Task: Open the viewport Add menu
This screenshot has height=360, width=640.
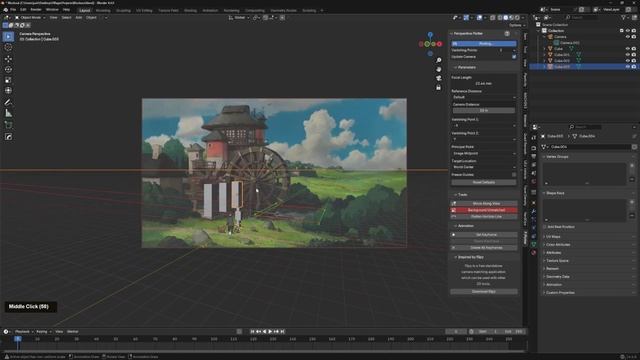Action: [78, 18]
